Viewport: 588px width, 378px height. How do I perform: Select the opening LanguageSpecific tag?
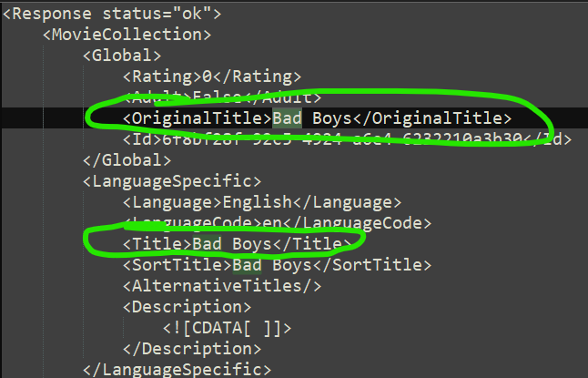point(172,181)
